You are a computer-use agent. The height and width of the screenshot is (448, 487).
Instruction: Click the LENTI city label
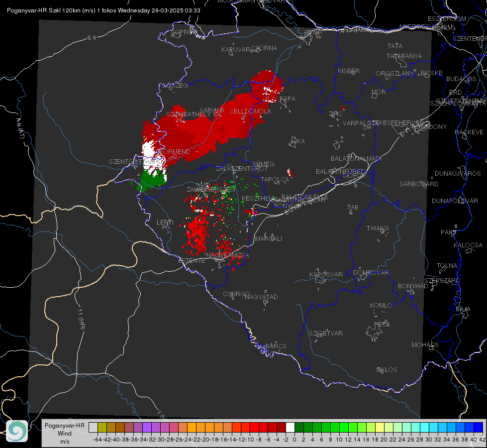[x=165, y=223]
